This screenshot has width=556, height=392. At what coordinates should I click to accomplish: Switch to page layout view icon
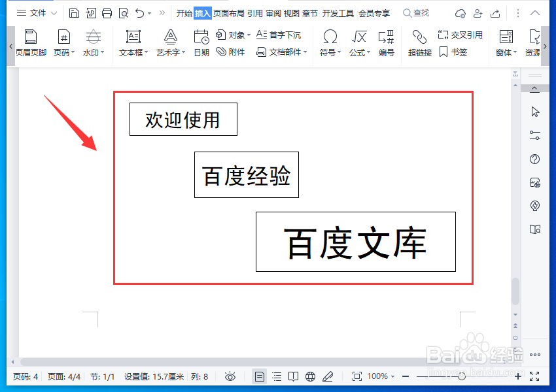(x=259, y=376)
